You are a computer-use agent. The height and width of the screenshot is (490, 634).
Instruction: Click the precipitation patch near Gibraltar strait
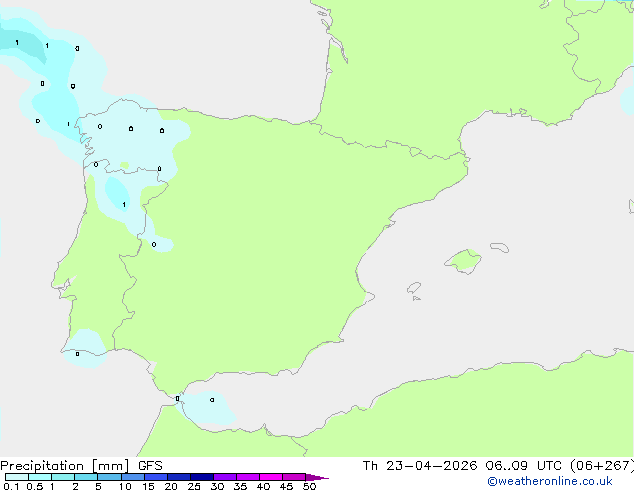point(208,408)
